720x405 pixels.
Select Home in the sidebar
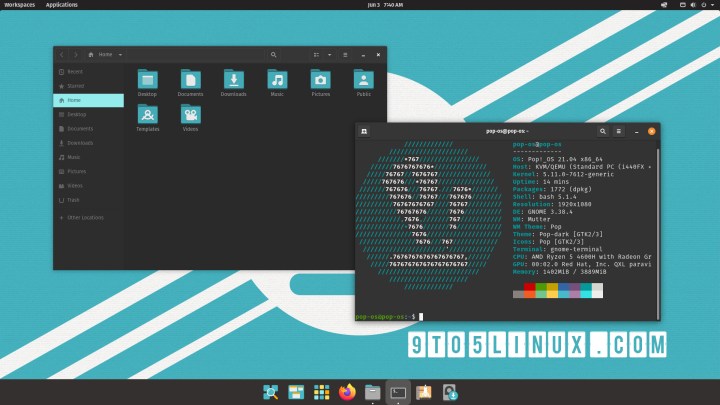(x=89, y=100)
